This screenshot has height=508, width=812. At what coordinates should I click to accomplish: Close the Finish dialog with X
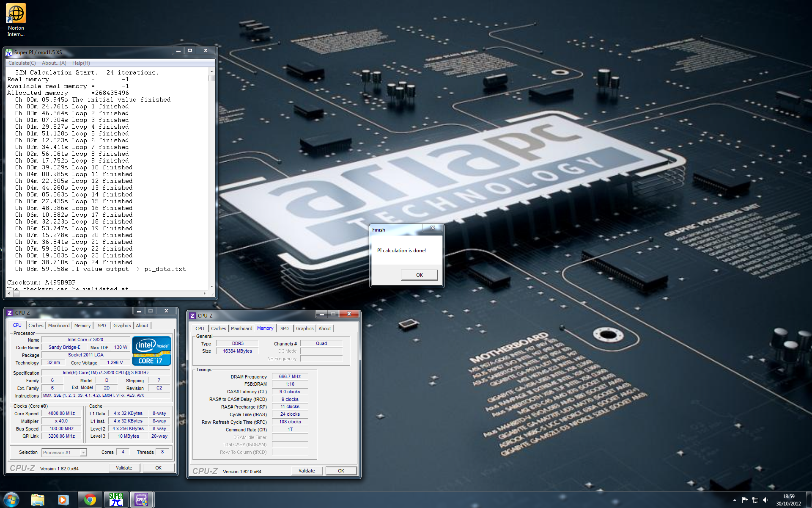[x=433, y=228]
